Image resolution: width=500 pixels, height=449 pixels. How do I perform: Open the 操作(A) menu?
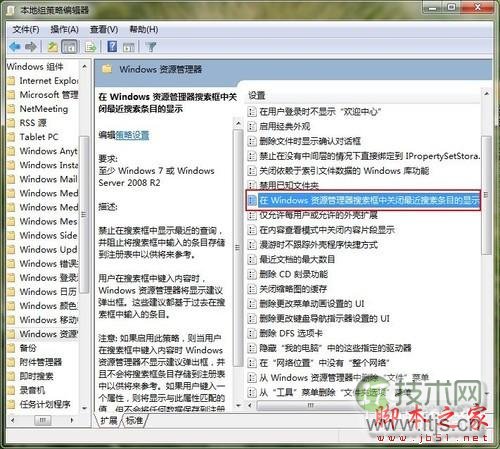click(x=64, y=30)
